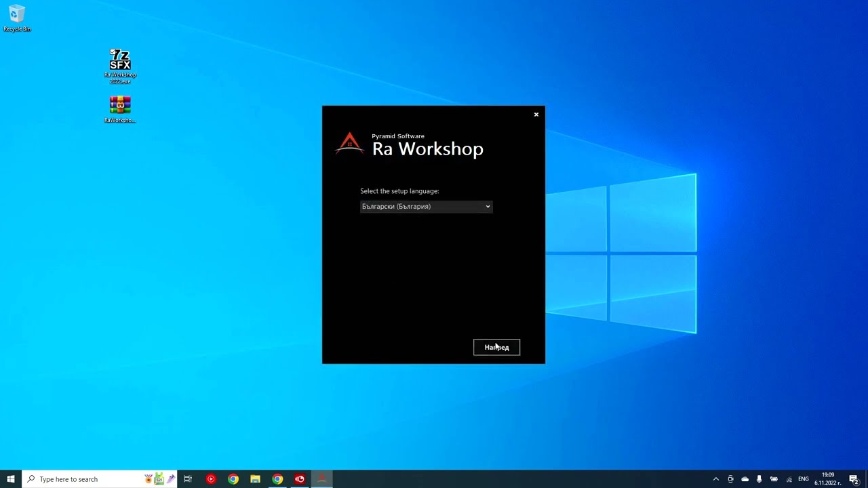The width and height of the screenshot is (868, 488).
Task: Select the Ra Workshop 2022.exe 7z SFX file
Action: (120, 66)
